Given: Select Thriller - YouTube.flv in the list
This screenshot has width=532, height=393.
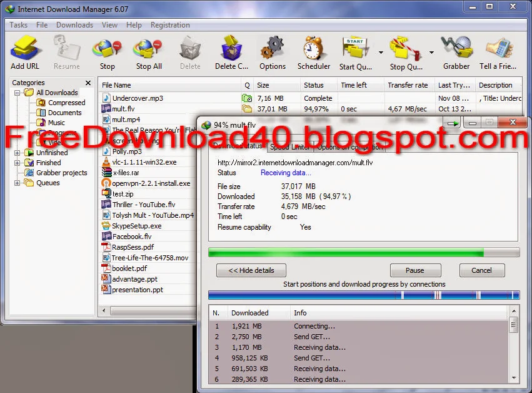Looking at the screenshot, I should coord(144,205).
